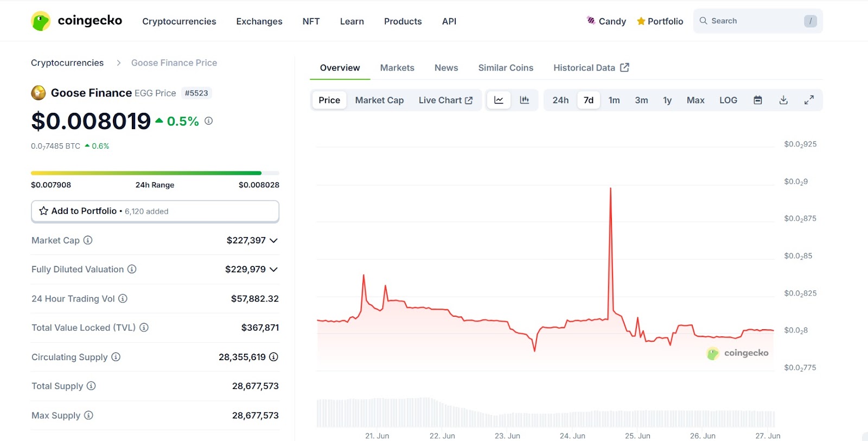Click the 0.0₇7485 BTC price text
Image resolution: width=868 pixels, height=441 pixels.
(x=55, y=146)
